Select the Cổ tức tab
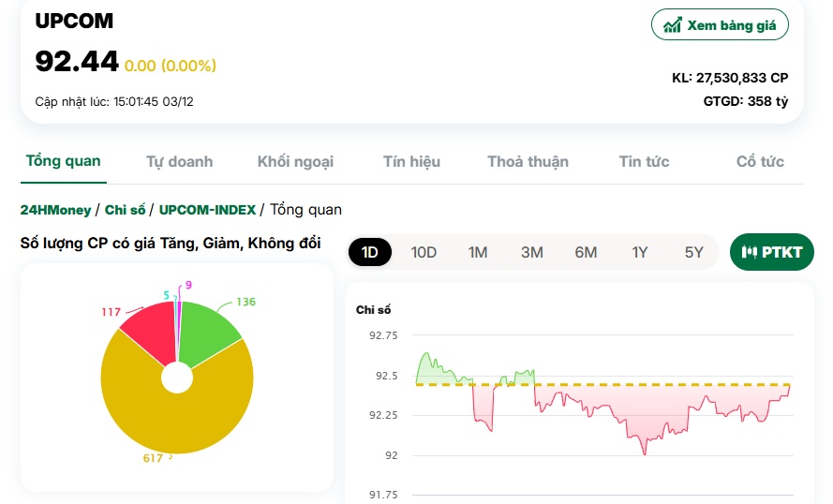The width and height of the screenshot is (833, 504). pos(760,161)
